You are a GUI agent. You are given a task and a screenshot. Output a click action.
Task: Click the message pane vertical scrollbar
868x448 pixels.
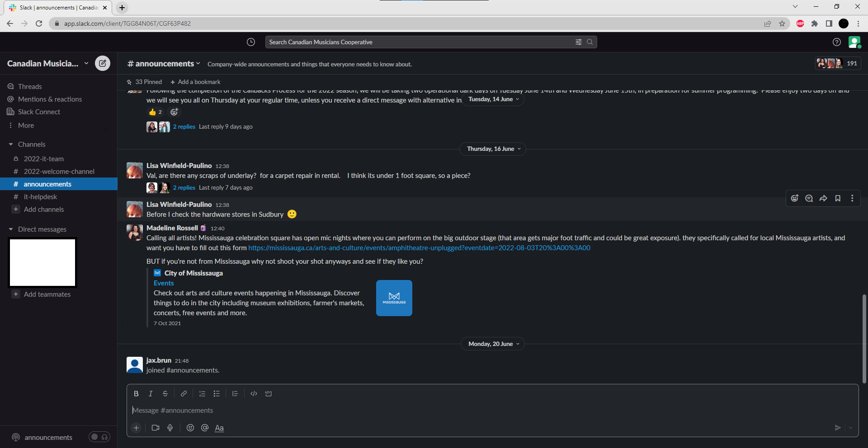point(864,339)
